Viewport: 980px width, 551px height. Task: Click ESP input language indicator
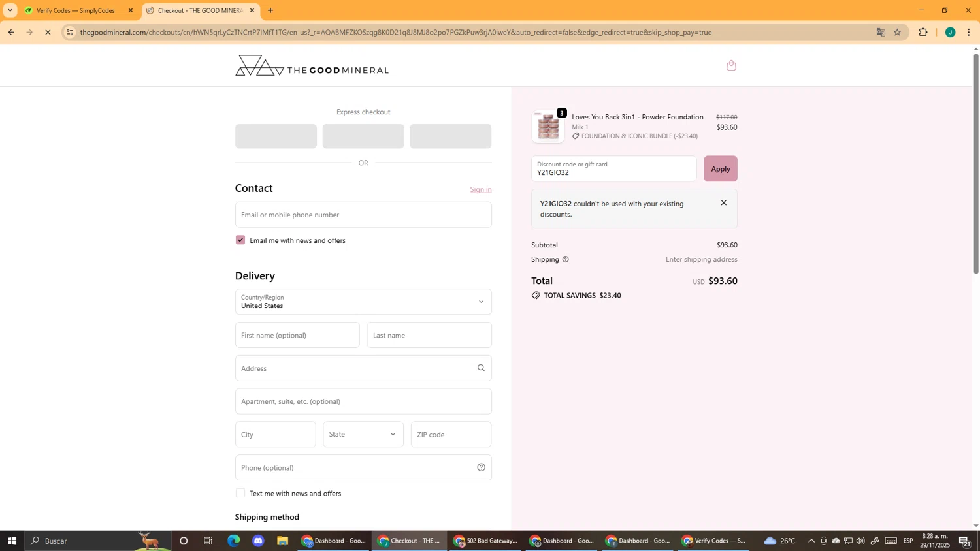pos(908,541)
